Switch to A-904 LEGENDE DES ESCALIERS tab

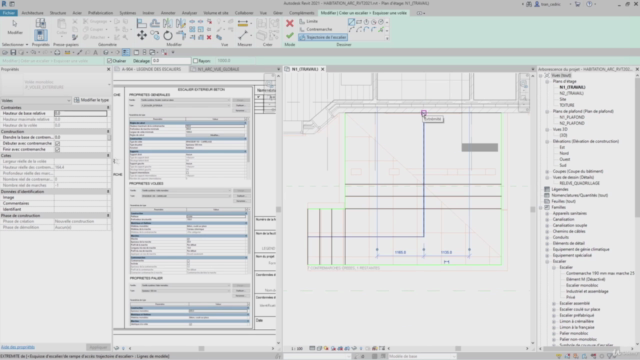click(x=151, y=69)
